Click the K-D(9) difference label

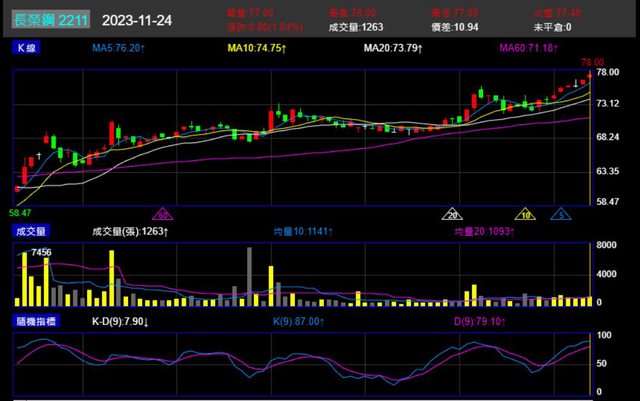120,321
